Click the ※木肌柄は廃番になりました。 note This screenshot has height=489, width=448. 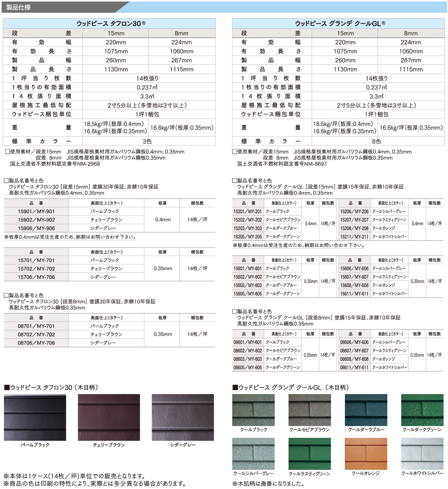(268, 484)
